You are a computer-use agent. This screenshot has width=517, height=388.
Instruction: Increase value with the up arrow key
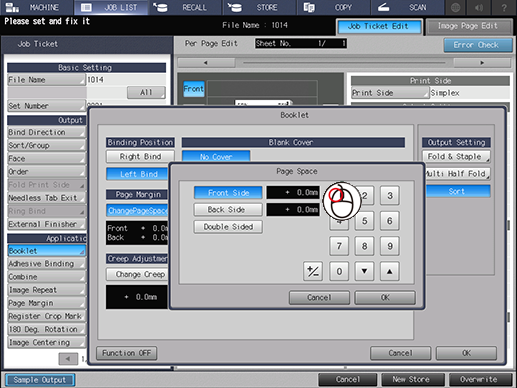[389, 272]
